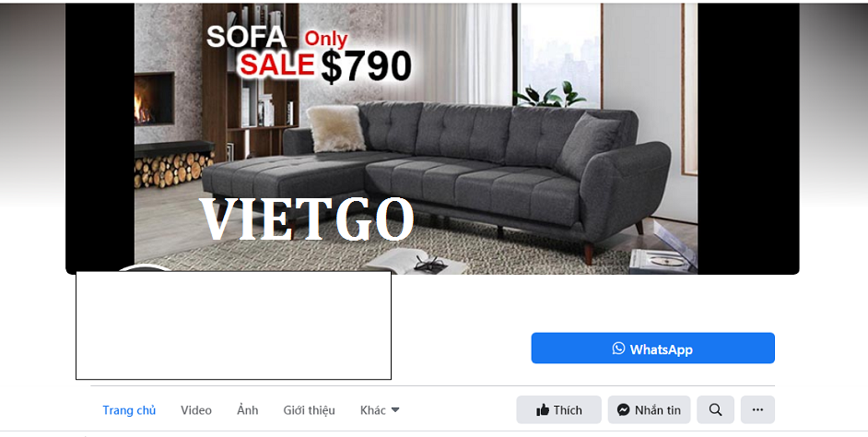
Task: Go to the Ảnh tab
Action: coord(248,410)
